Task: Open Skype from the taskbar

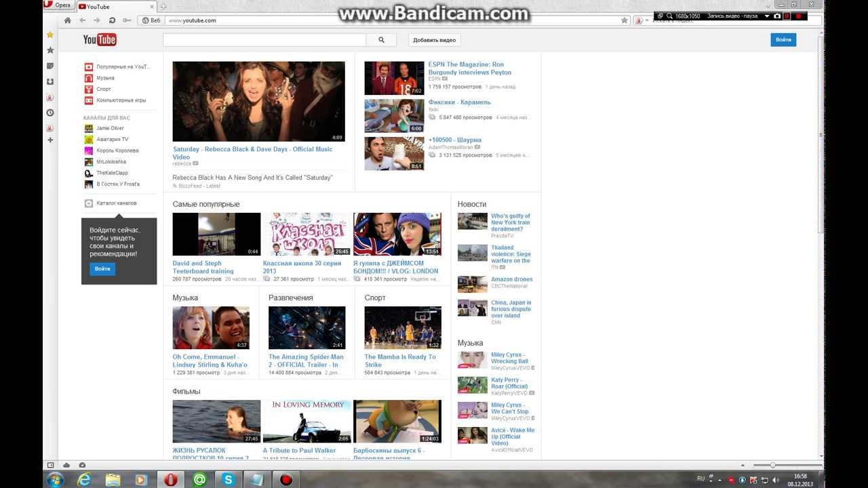Action: point(228,479)
